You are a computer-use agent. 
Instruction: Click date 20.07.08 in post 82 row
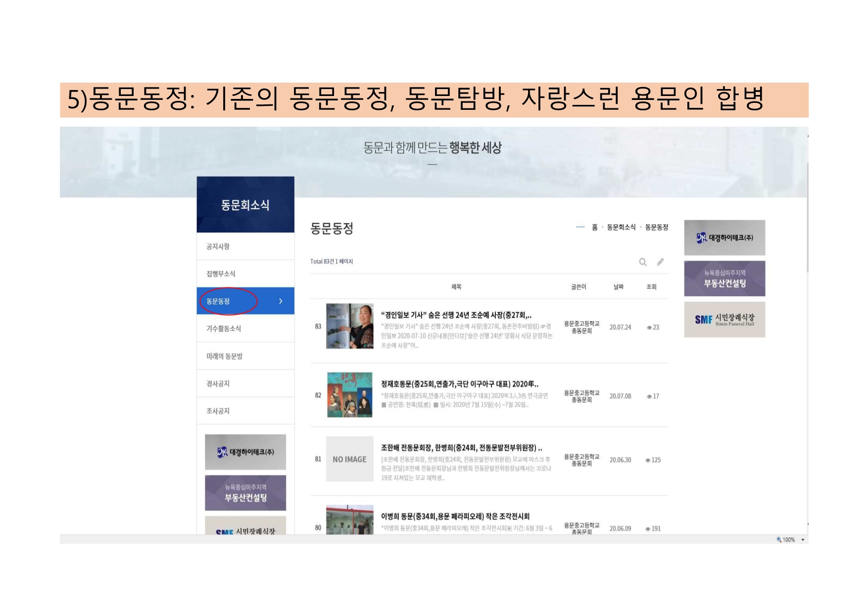(620, 396)
